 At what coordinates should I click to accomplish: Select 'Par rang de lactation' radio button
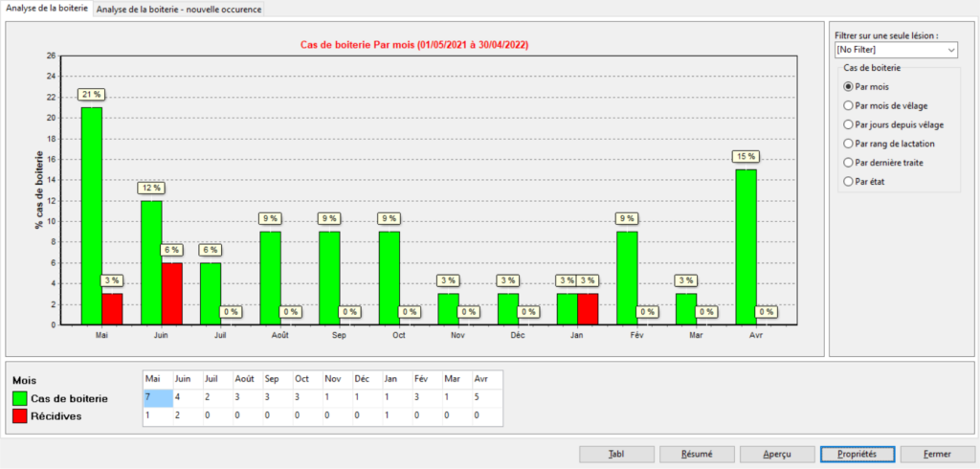click(x=848, y=144)
